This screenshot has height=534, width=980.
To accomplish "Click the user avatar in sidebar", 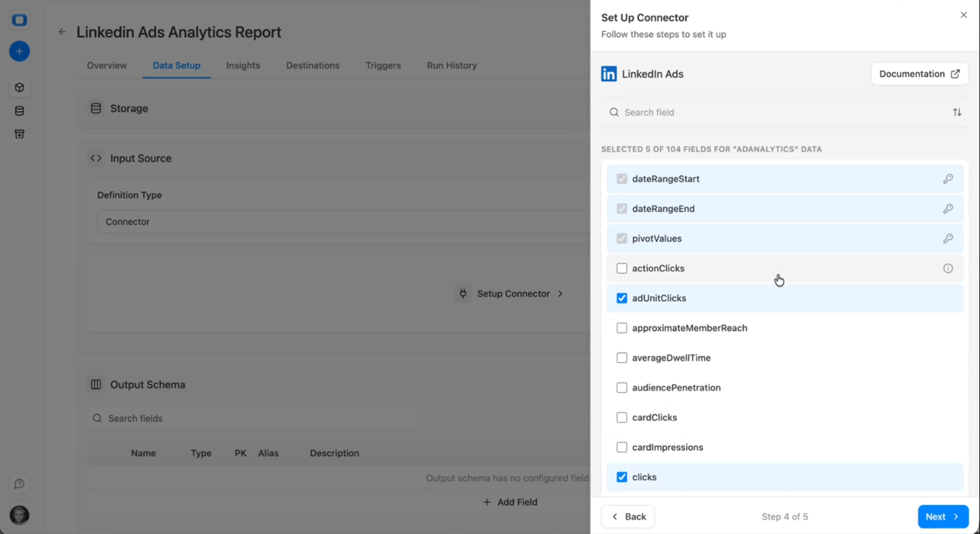I will (19, 515).
